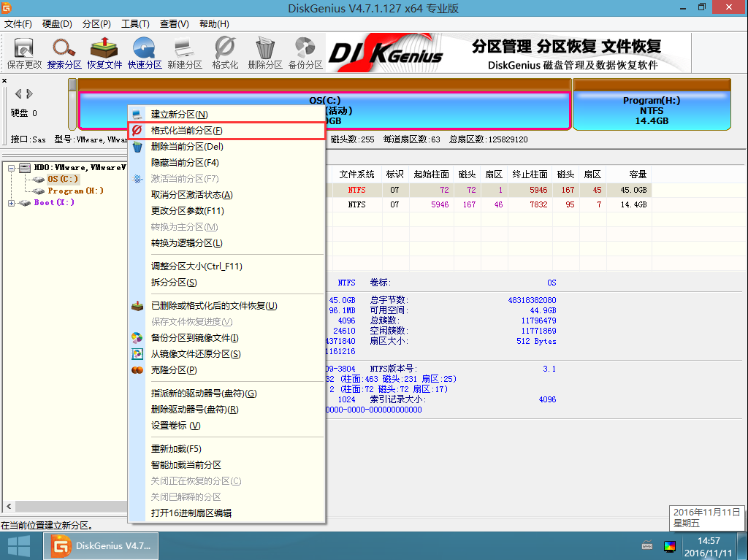Image resolution: width=748 pixels, height=560 pixels.
Task: Choose 调整分区大小(Ctrl_F11) menu entry
Action: [x=226, y=266]
